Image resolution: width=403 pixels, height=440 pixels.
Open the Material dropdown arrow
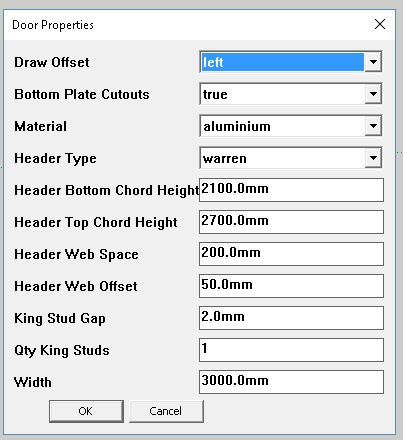373,126
